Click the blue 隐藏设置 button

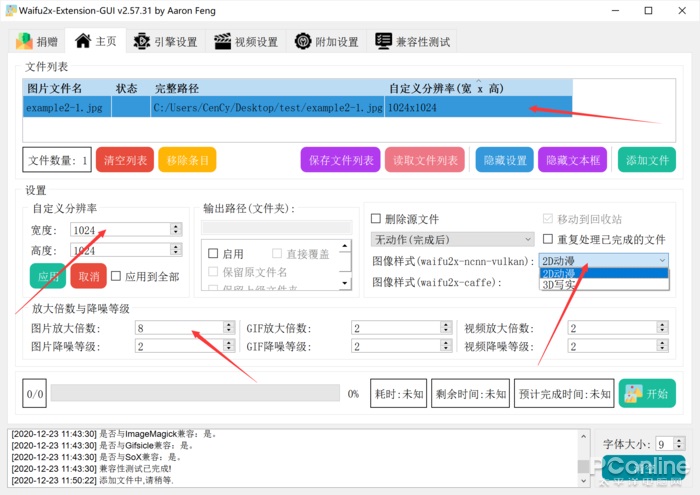[x=504, y=160]
